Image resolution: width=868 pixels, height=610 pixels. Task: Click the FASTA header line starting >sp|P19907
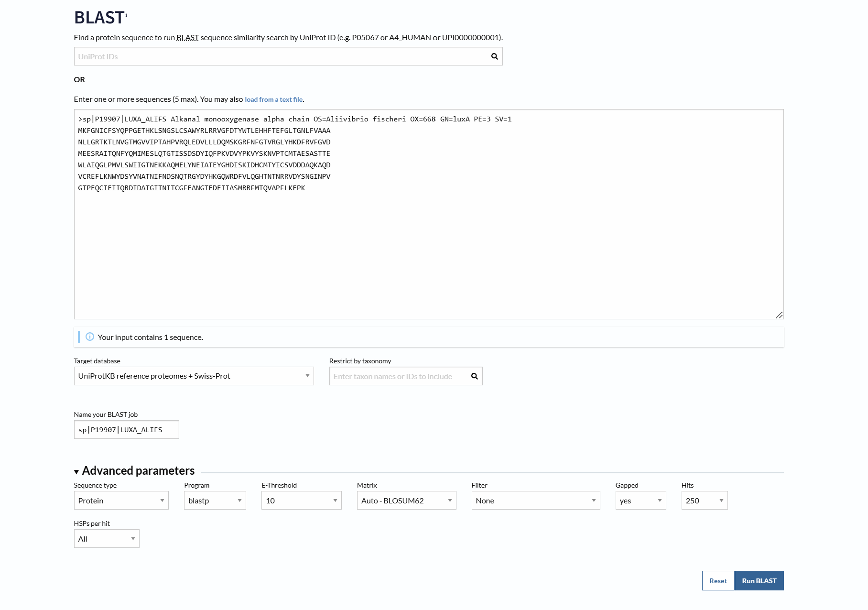pos(294,119)
